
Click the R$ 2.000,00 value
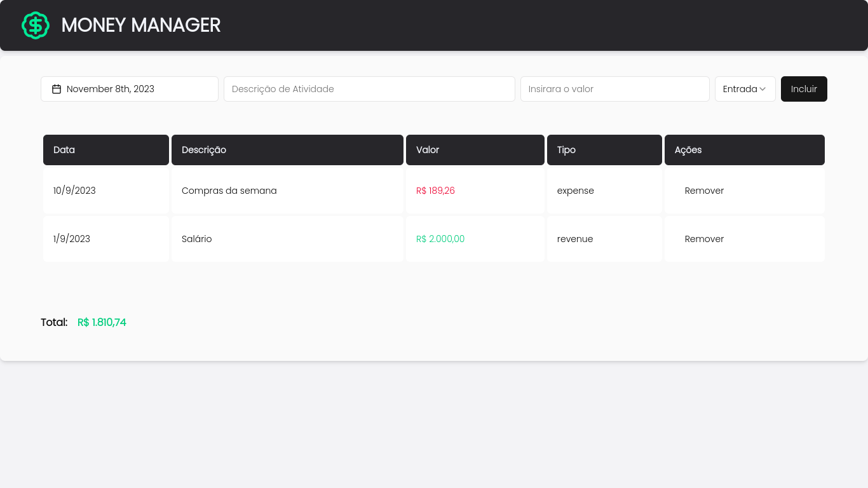[440, 239]
